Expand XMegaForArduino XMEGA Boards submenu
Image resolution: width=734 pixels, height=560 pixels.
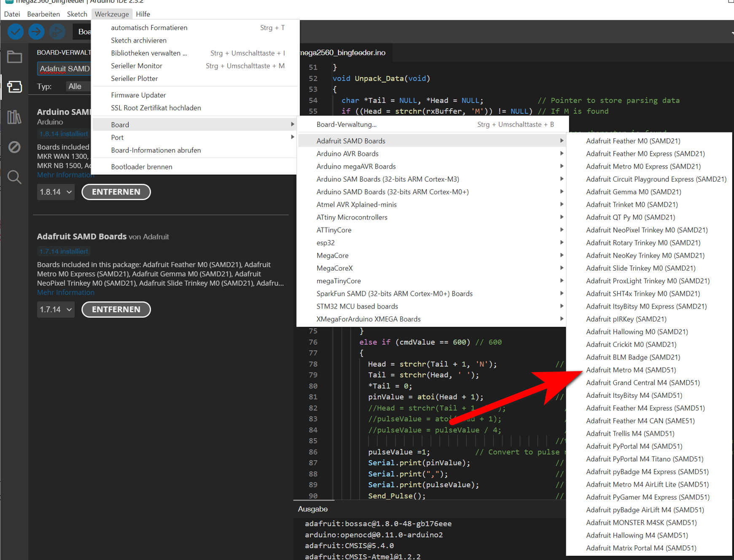click(x=432, y=319)
